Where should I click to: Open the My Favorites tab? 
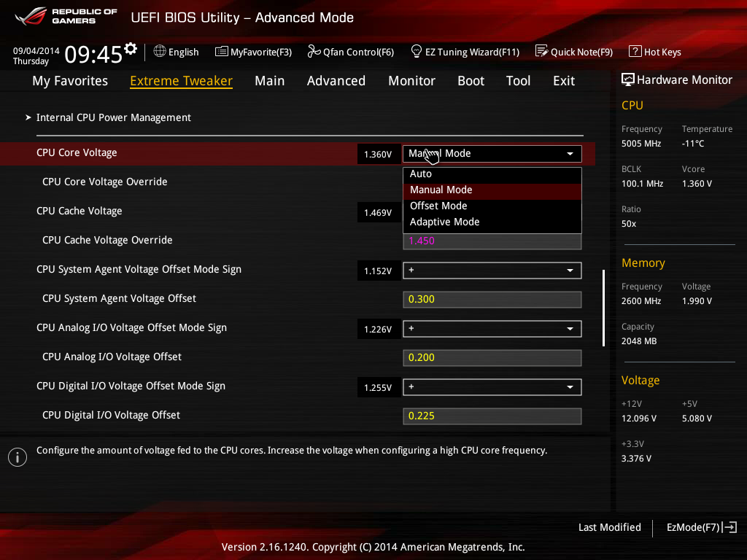(x=70, y=81)
